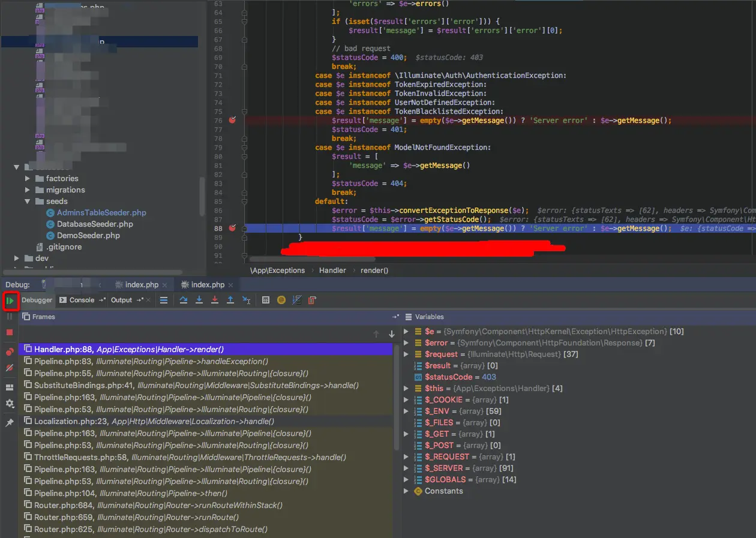This screenshot has height=538, width=756.
Task: Expand the $request variable node
Action: pos(406,354)
